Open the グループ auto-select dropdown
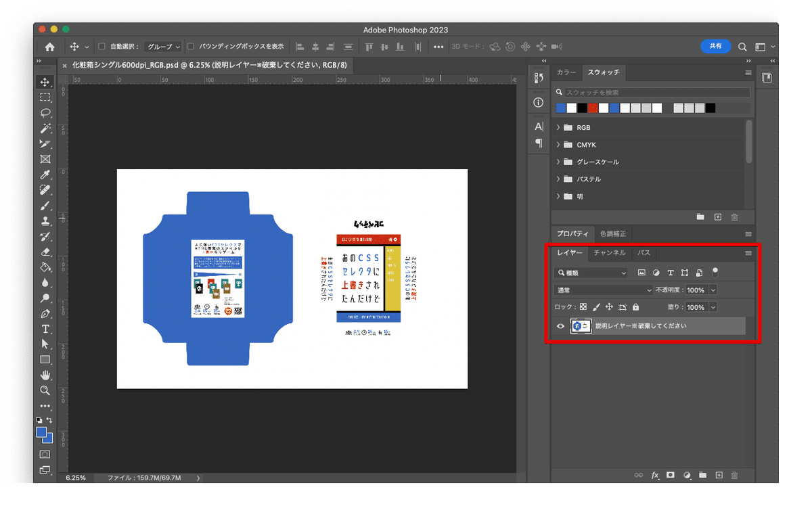Screen dimensions: 812x527 pos(164,47)
